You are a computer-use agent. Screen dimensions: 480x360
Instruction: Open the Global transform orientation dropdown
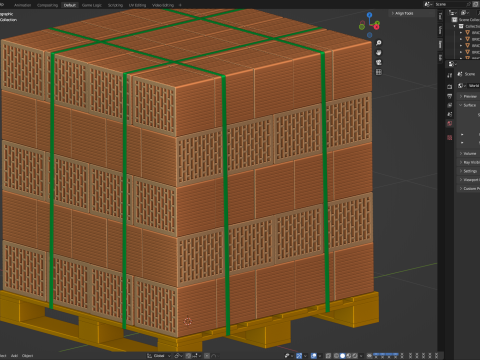coord(159,355)
